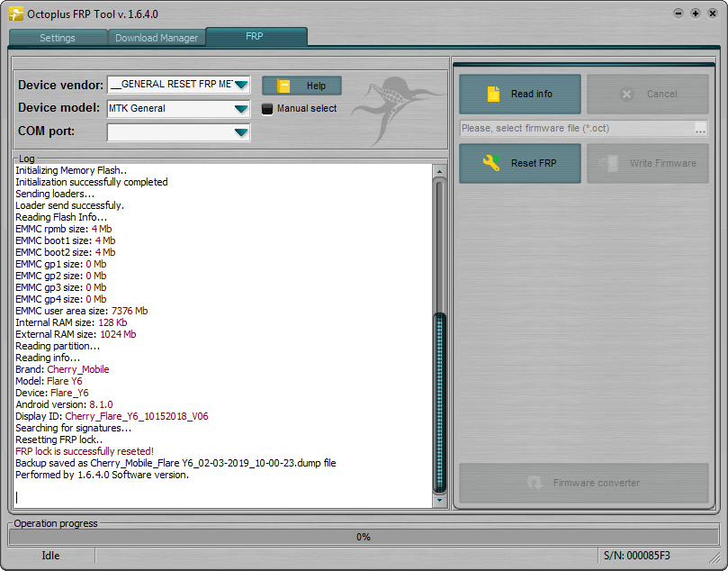This screenshot has width=728, height=571.
Task: Click the yellow Help book icon
Action: tap(283, 86)
